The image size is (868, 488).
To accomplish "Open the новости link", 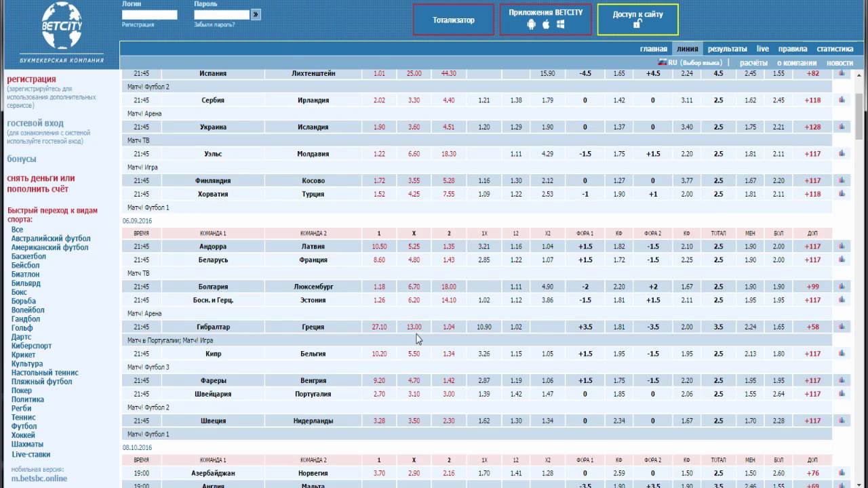I will pos(840,62).
